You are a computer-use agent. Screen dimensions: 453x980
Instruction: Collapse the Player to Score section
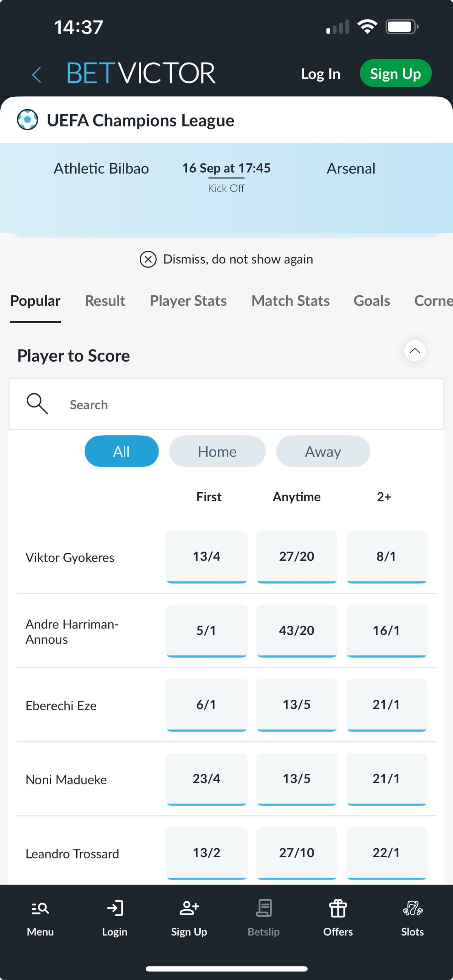coord(414,351)
